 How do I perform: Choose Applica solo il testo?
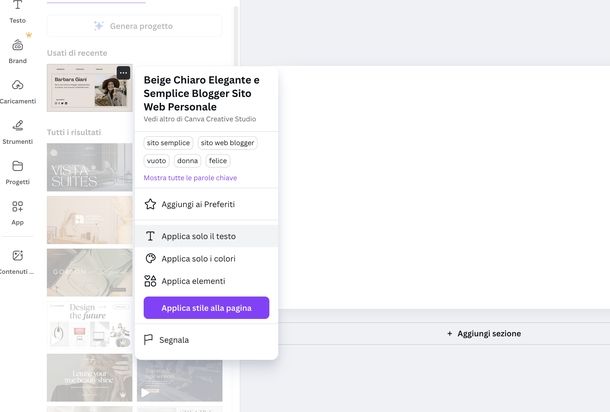coord(207,236)
